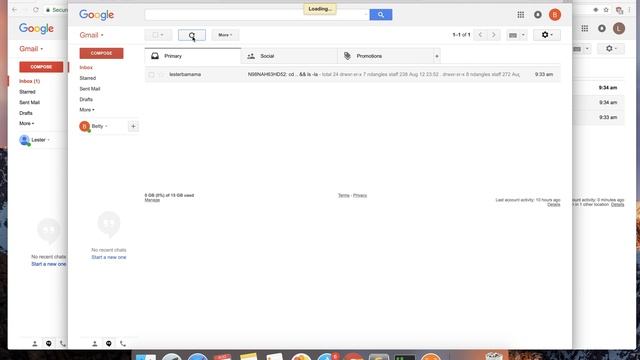
Task: Open the select-all checkbox dropdown in the toolbar
Action: coord(158,35)
